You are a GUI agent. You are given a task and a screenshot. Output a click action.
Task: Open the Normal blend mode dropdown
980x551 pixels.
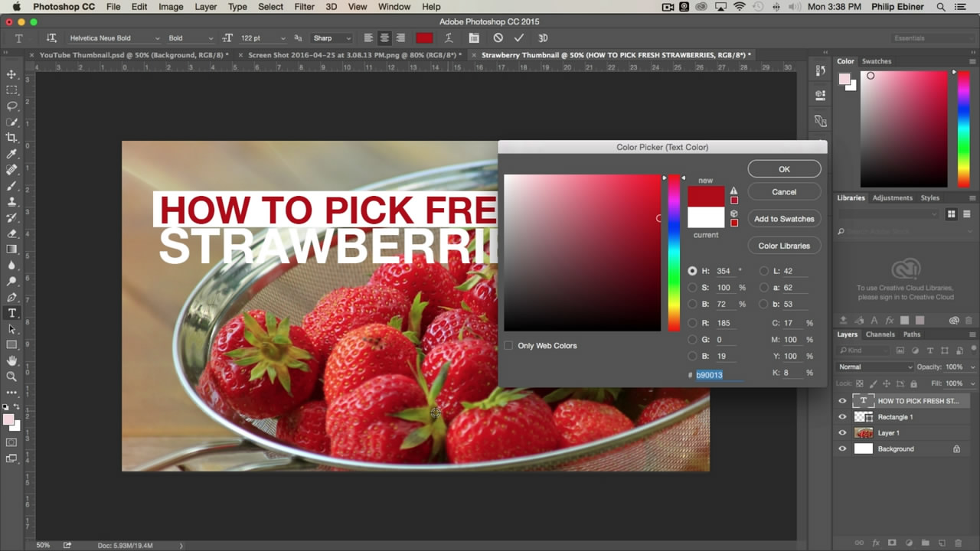(x=876, y=367)
